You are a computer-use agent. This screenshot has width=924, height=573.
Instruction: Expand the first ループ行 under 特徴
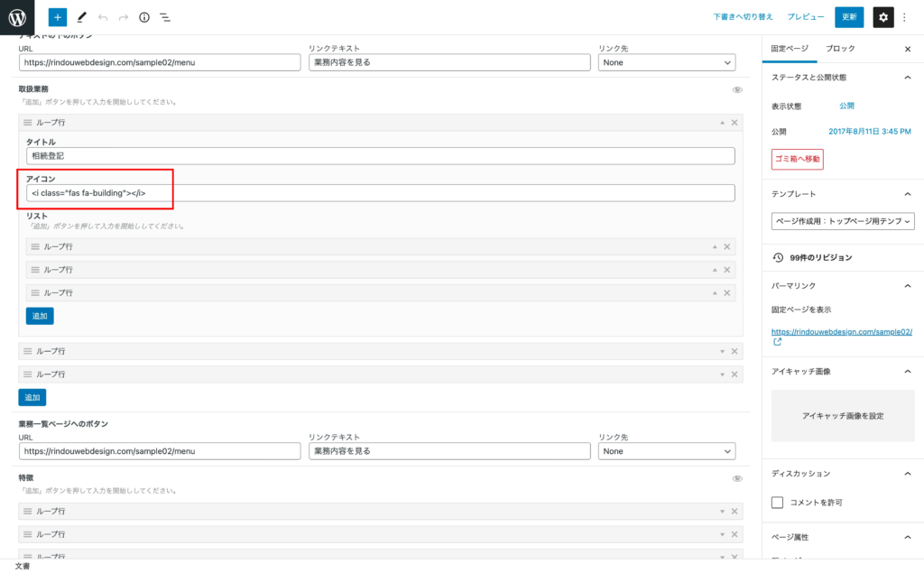point(722,511)
